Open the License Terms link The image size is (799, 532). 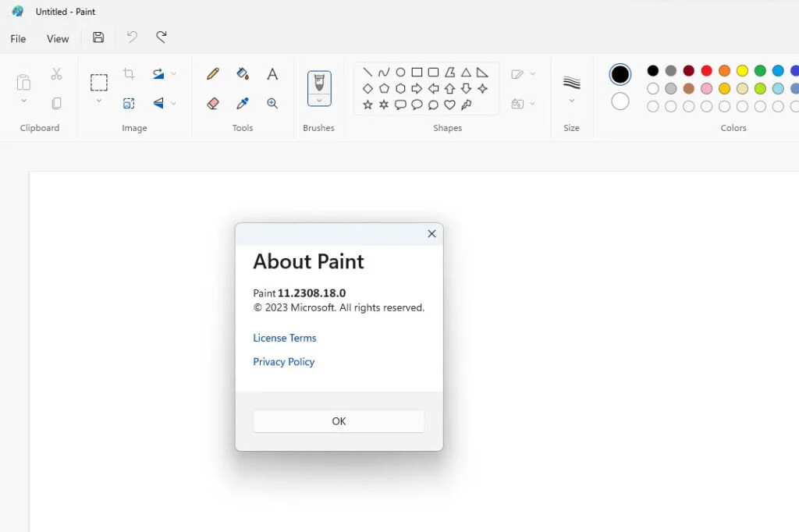coord(285,338)
